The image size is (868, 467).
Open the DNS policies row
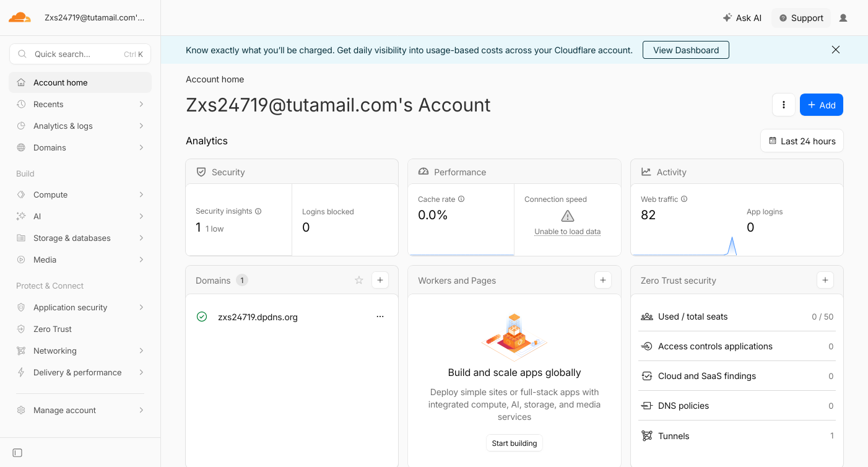coord(737,406)
